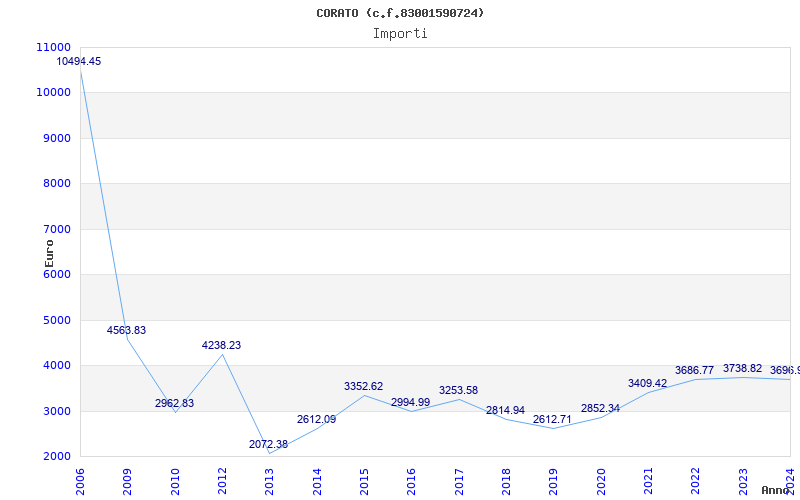Click the data label 10494.45

[x=79, y=61]
